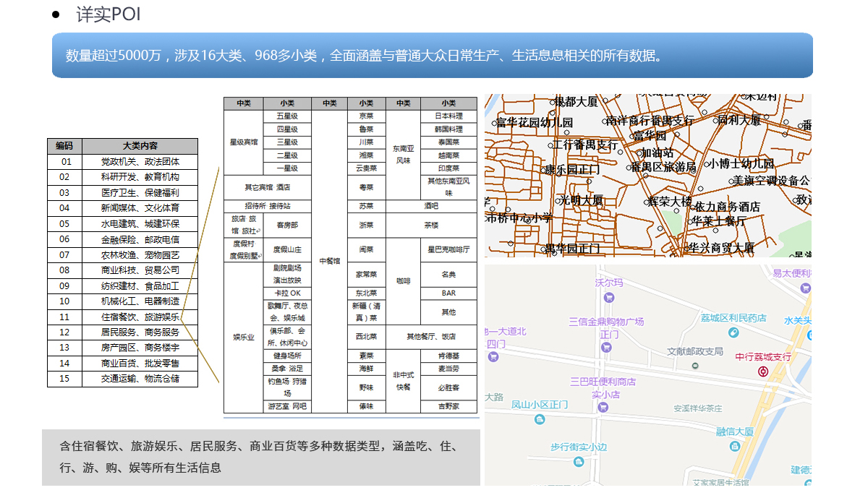868x498 pixels.
Task: Click the blue banner about 5000万 POI data
Action: tap(432, 56)
